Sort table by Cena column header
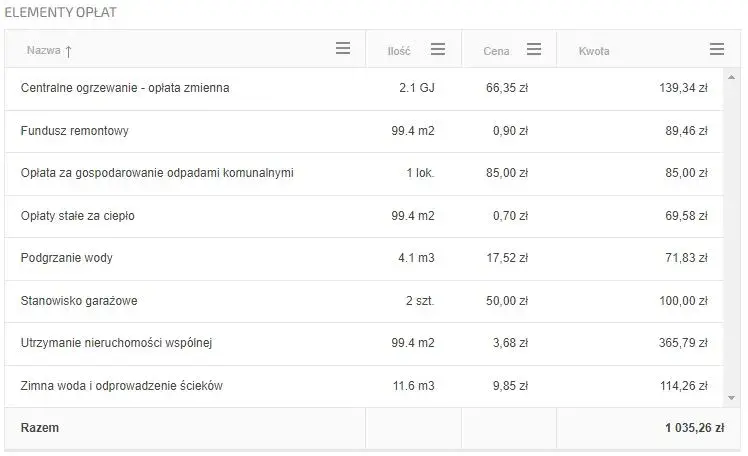The width and height of the screenshot is (748, 456). pos(496,51)
